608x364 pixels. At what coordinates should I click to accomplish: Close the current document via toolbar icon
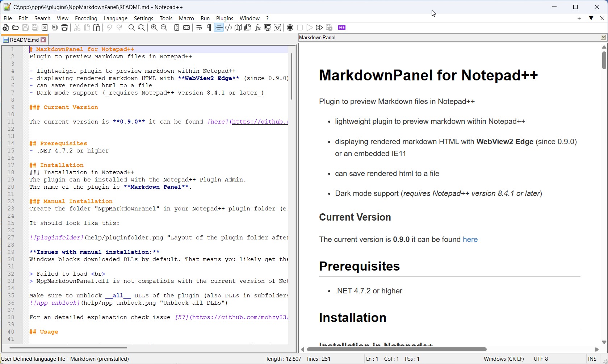[x=45, y=28]
